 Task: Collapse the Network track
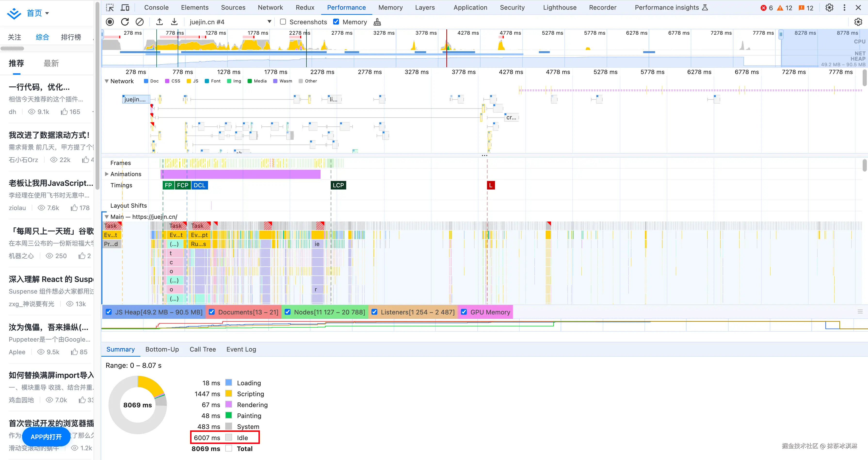click(106, 81)
